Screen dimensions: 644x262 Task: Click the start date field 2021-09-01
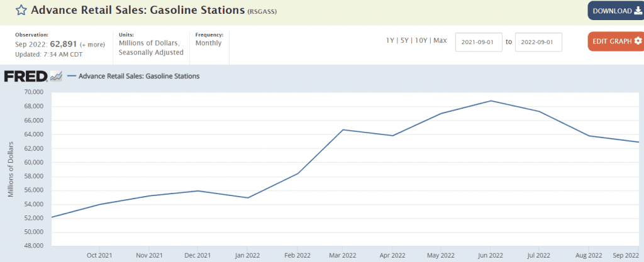coord(479,42)
